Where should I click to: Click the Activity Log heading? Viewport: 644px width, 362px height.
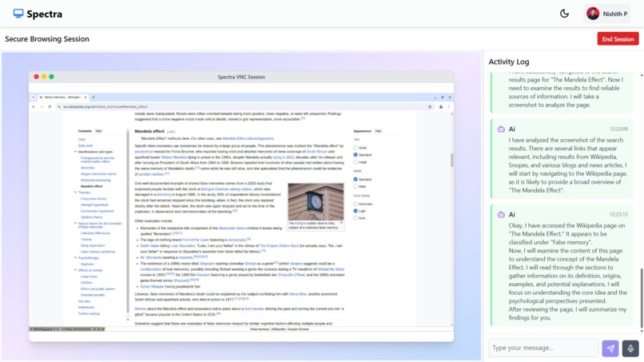tap(508, 62)
